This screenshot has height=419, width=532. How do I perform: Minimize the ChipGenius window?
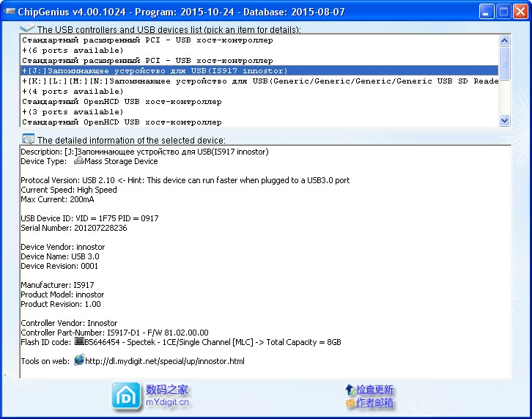coord(486,12)
